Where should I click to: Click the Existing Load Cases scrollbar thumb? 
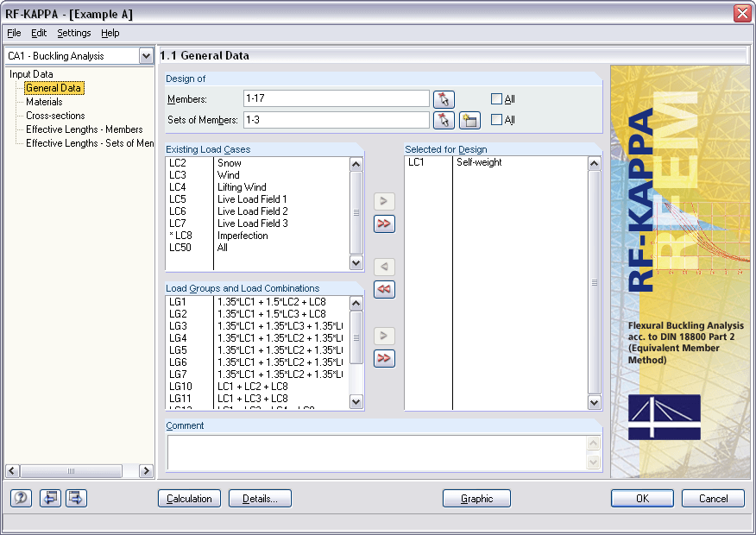[356, 212]
